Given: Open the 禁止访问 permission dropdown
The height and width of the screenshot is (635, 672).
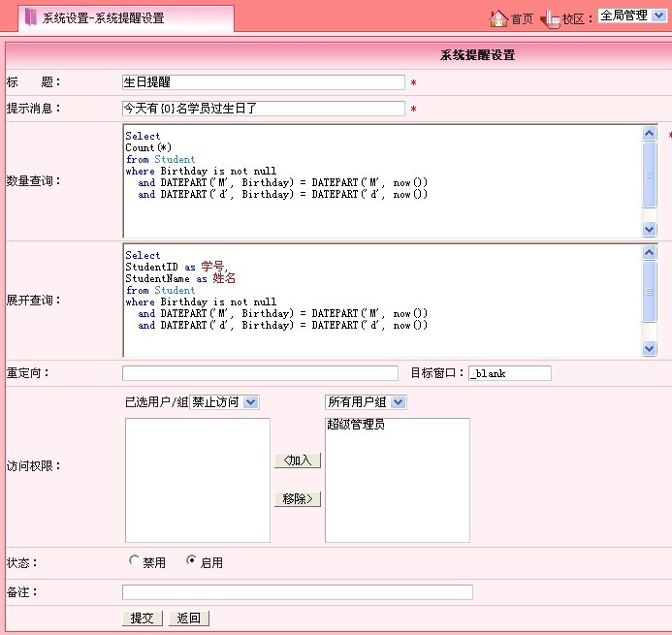Looking at the screenshot, I should (x=224, y=401).
